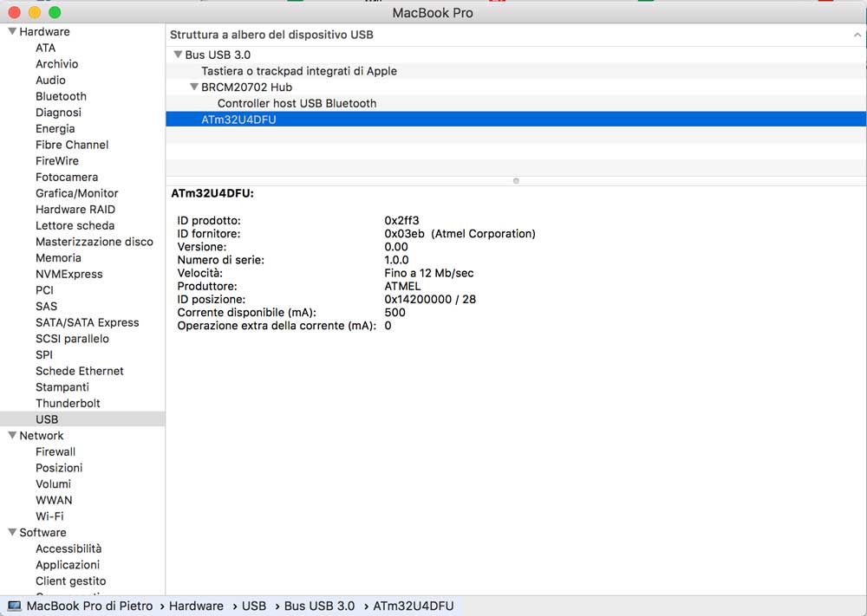Click USB in the bottom path bar

pyautogui.click(x=254, y=606)
